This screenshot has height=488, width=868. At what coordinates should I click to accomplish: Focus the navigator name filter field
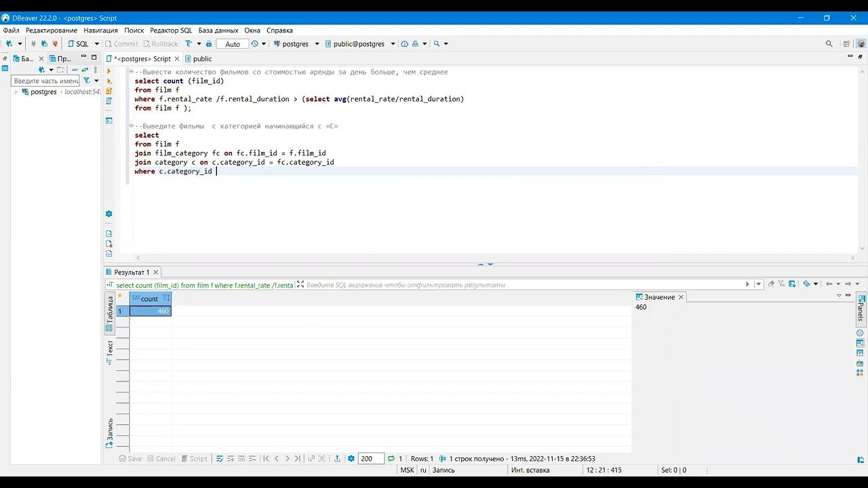(x=46, y=81)
